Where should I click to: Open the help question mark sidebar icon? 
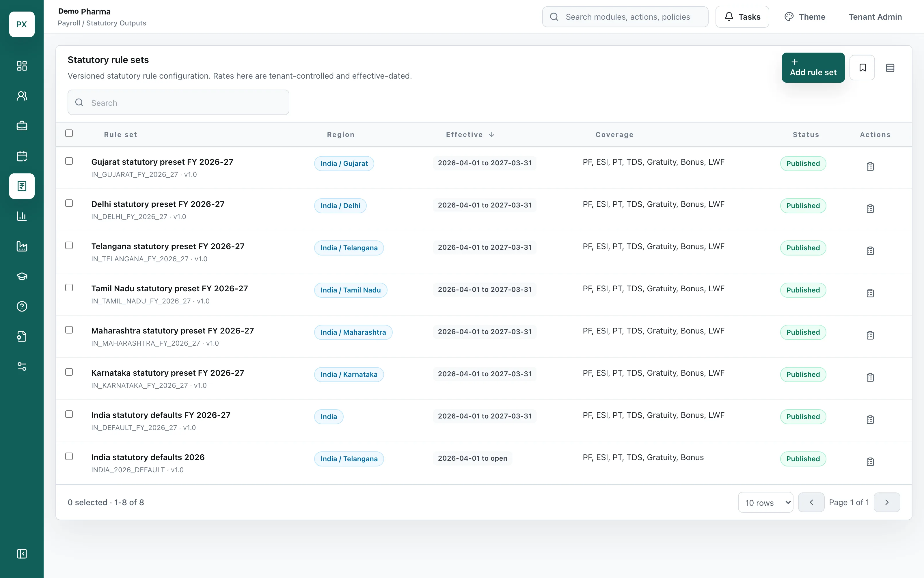(x=22, y=307)
